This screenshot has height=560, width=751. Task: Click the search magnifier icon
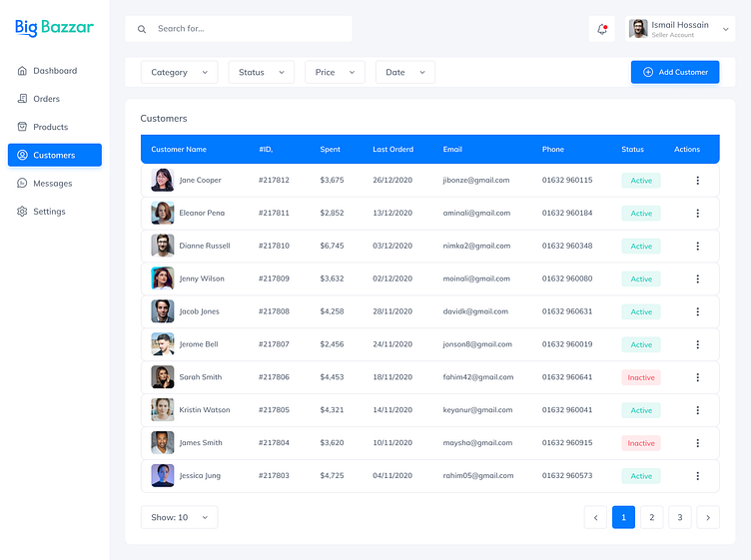[x=142, y=29]
